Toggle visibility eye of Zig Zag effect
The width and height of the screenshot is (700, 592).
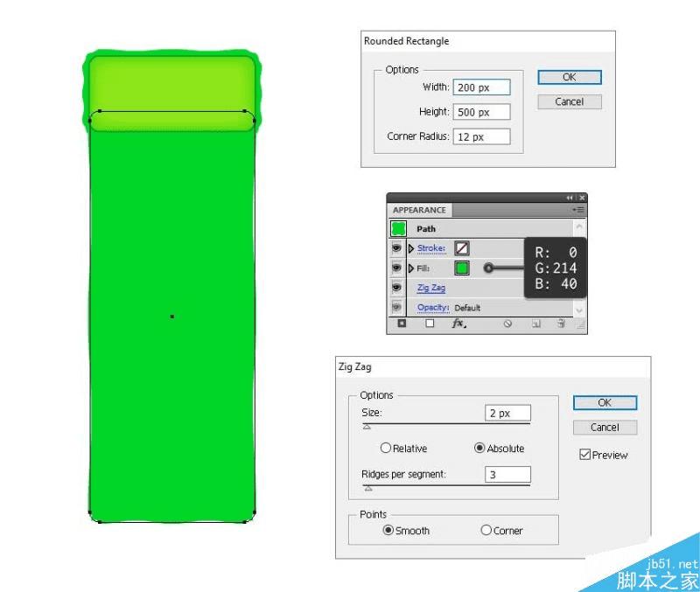(x=396, y=288)
